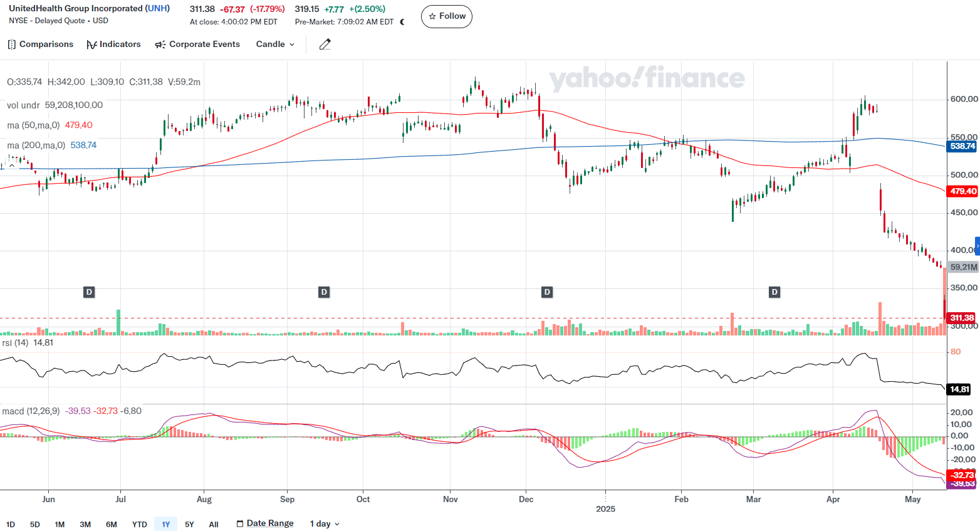This screenshot has width=980, height=531.
Task: Open the Candle chart type dropdown
Action: tap(275, 45)
